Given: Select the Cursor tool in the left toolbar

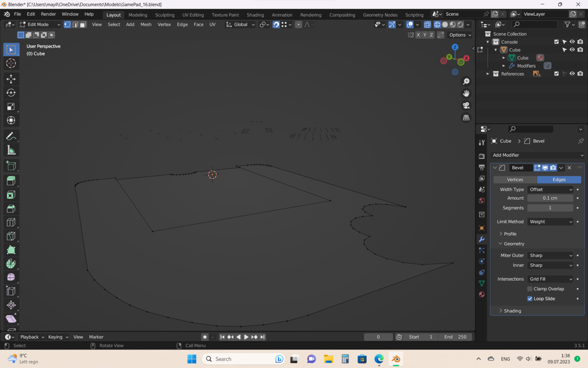Looking at the screenshot, I should point(11,63).
